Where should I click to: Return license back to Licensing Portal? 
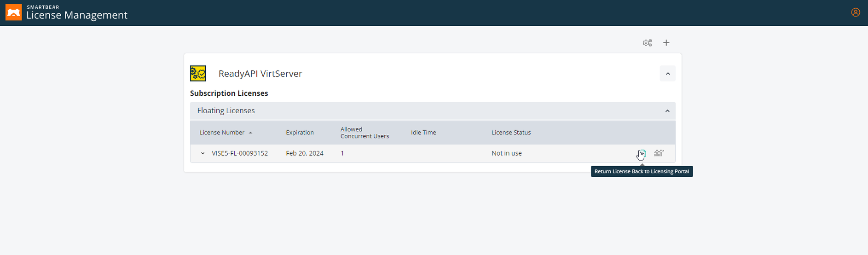(x=642, y=153)
